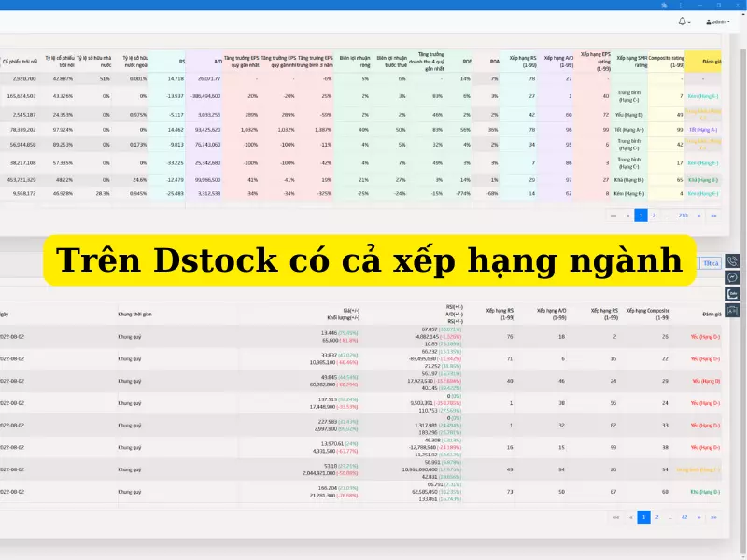Click the 'ROA' column header
747x560 pixels.
[486, 62]
